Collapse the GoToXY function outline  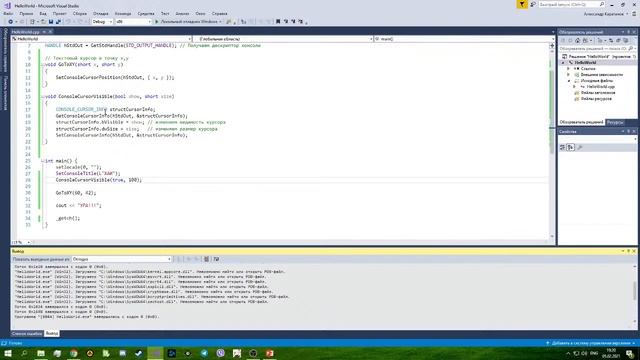(x=42, y=64)
